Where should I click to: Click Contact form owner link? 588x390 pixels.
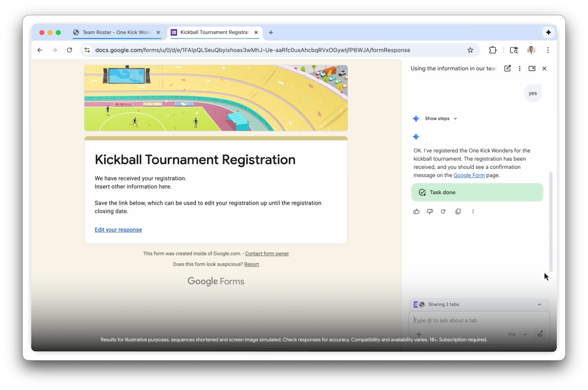(x=267, y=254)
